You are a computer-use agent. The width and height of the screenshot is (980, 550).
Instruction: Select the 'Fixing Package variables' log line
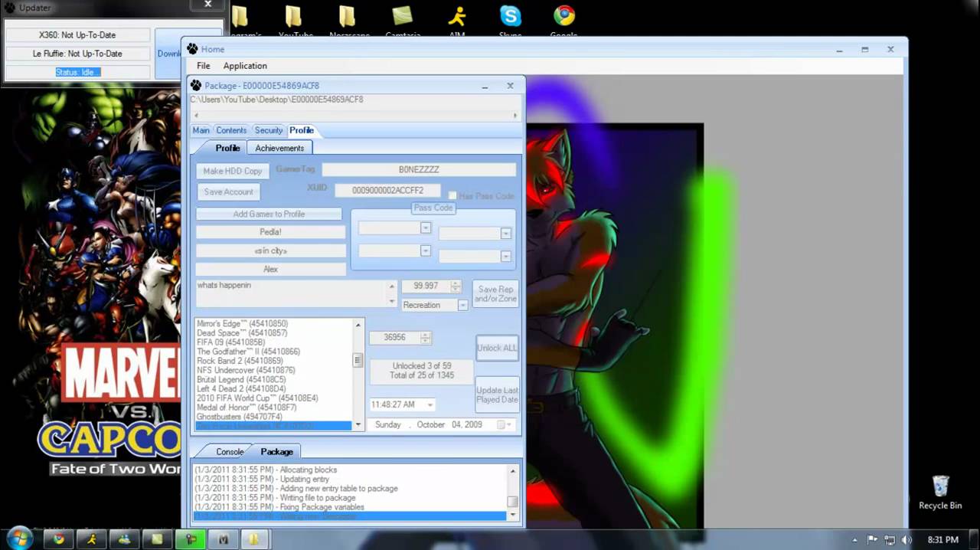[279, 507]
